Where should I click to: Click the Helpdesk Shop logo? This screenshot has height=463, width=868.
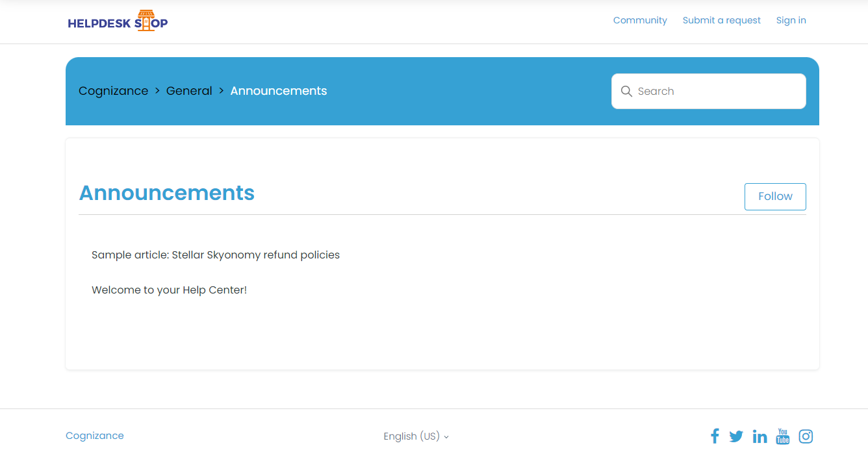[x=118, y=21]
